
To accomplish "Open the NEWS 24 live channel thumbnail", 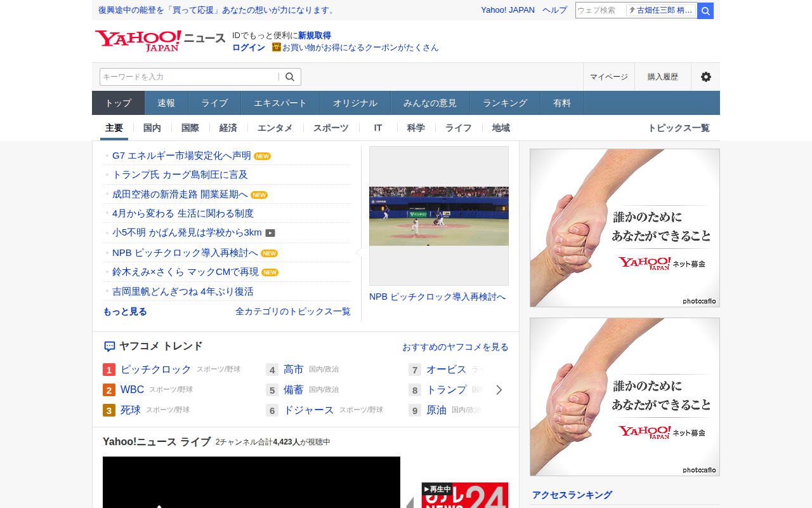I will pyautogui.click(x=465, y=495).
